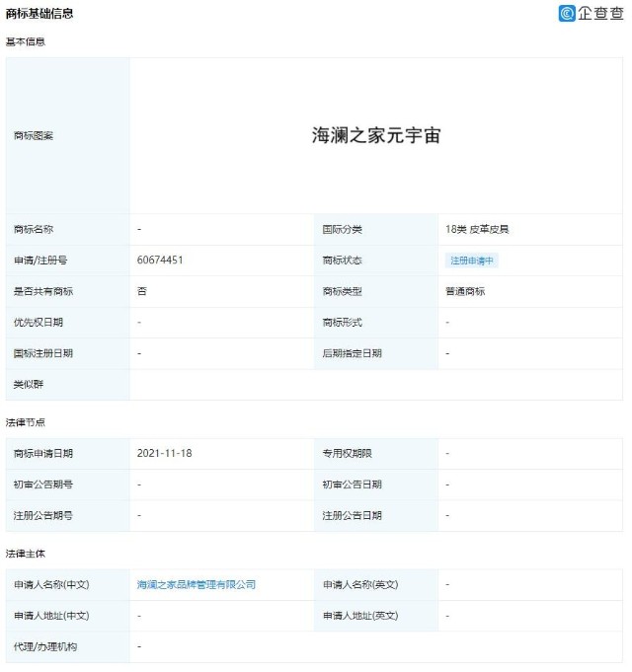Click the application date 2021-11-18

[x=163, y=454]
